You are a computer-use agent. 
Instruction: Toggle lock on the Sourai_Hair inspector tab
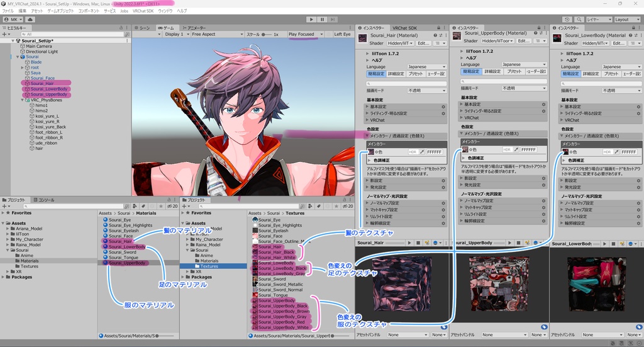click(438, 28)
